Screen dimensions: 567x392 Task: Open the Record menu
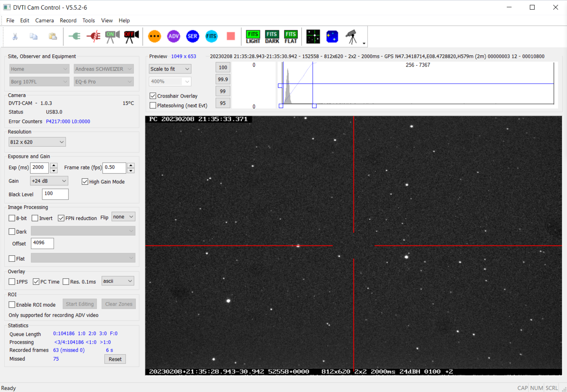[x=68, y=20]
